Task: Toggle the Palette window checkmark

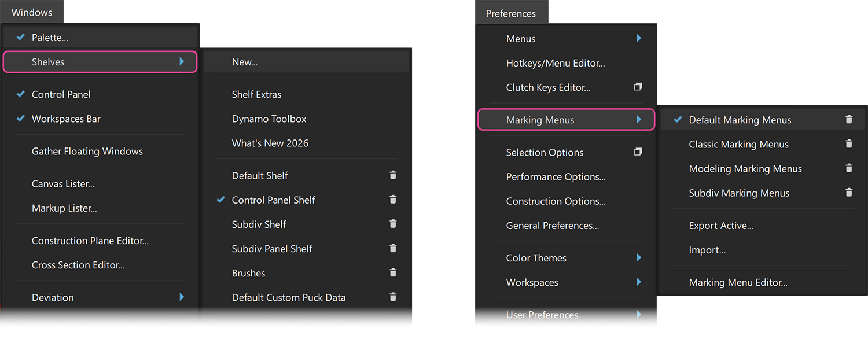Action: tap(21, 38)
